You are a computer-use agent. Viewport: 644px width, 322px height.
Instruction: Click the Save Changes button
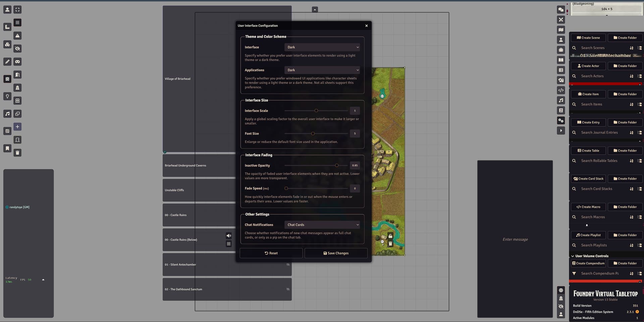click(x=336, y=253)
